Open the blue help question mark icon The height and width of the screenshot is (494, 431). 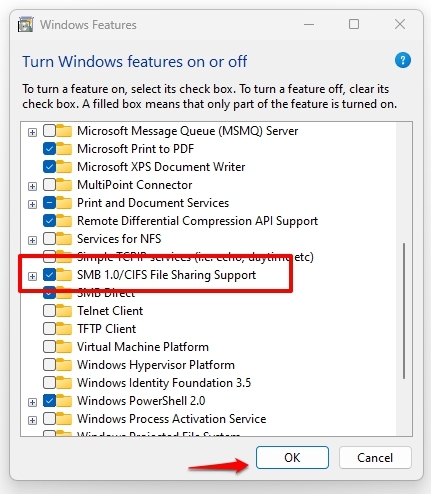pos(403,60)
